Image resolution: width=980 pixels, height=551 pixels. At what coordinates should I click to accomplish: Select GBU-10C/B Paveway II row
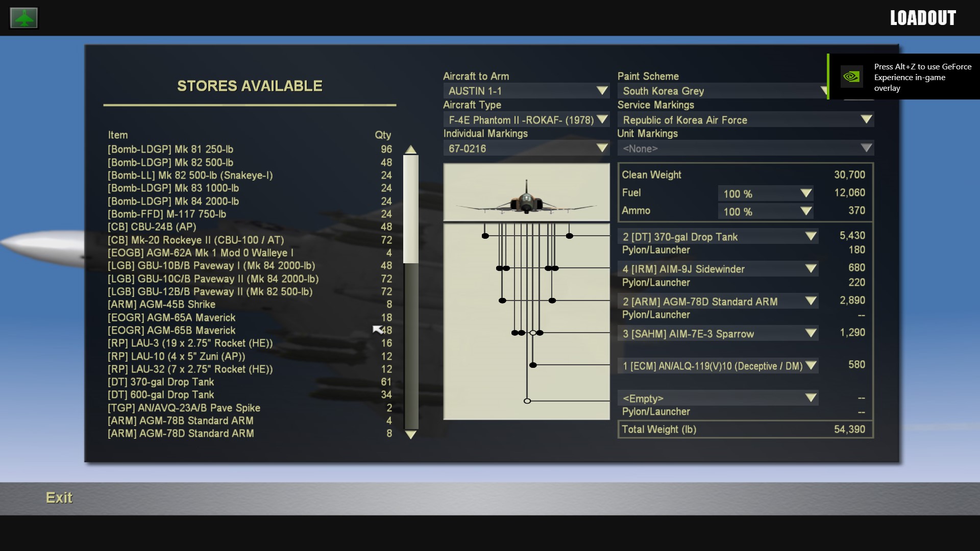point(250,279)
